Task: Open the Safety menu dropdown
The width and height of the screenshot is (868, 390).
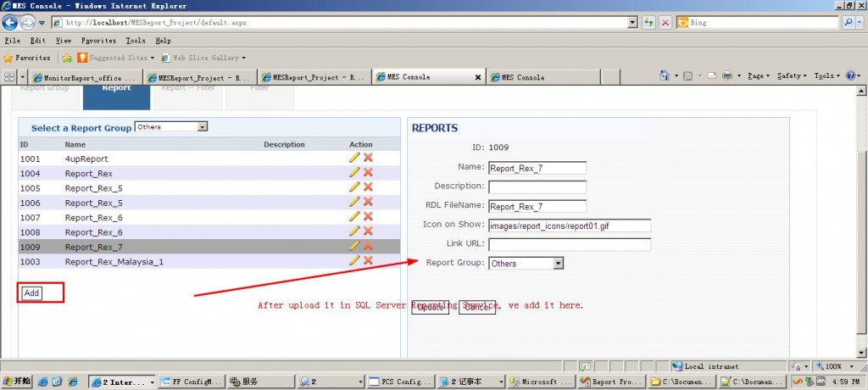Action: click(x=792, y=76)
